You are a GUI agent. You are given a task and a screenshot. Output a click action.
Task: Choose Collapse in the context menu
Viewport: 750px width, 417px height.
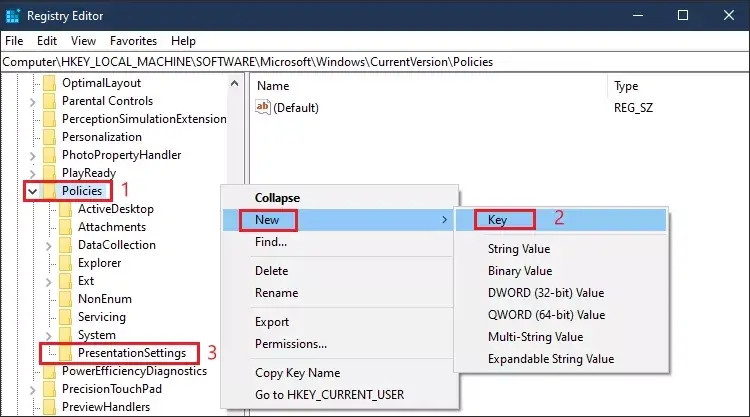pyautogui.click(x=339, y=198)
